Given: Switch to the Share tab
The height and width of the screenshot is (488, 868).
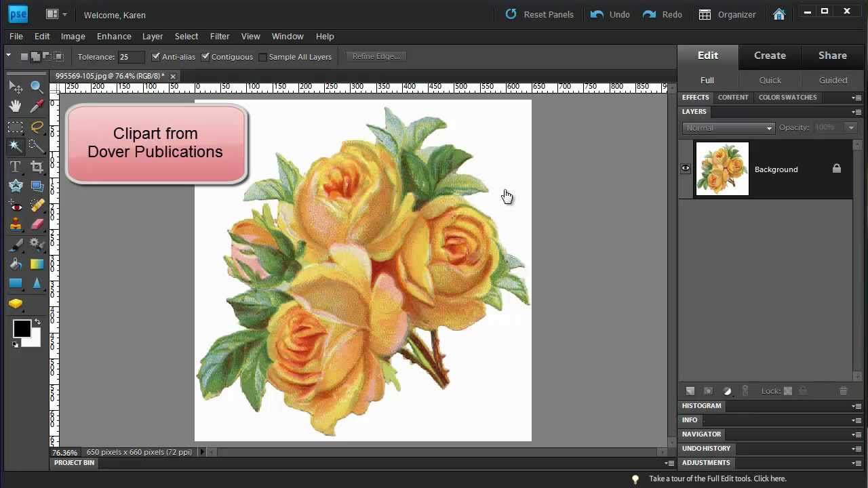Looking at the screenshot, I should 832,56.
